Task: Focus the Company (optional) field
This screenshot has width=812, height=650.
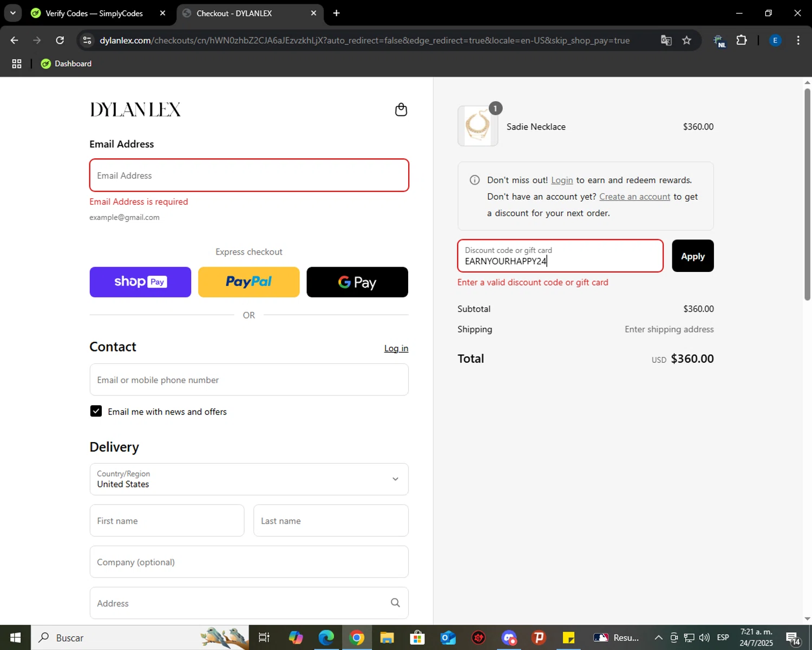Action: (249, 562)
